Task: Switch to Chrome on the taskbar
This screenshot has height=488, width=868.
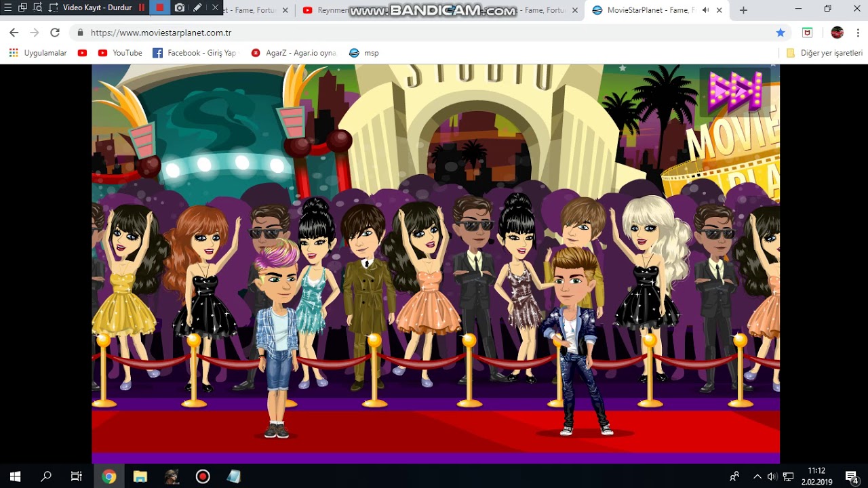Action: [109, 476]
